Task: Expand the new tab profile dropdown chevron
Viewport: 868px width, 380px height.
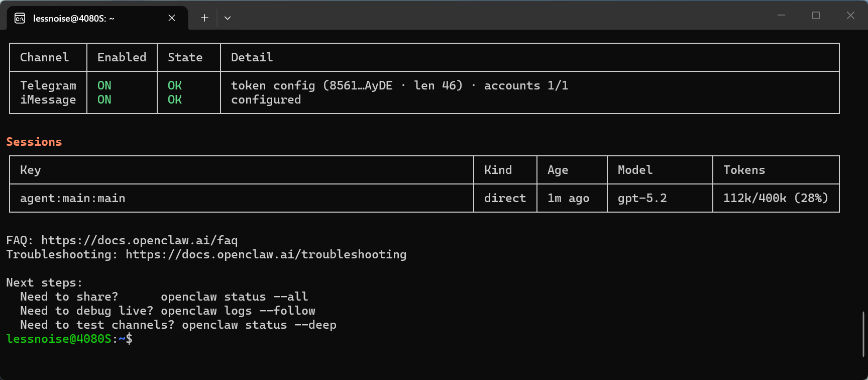Action: (x=228, y=18)
